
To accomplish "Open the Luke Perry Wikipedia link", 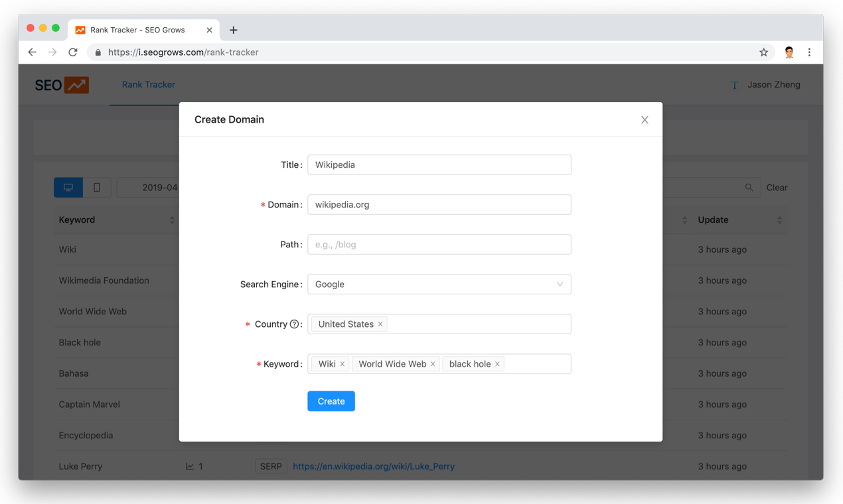I will (x=374, y=466).
